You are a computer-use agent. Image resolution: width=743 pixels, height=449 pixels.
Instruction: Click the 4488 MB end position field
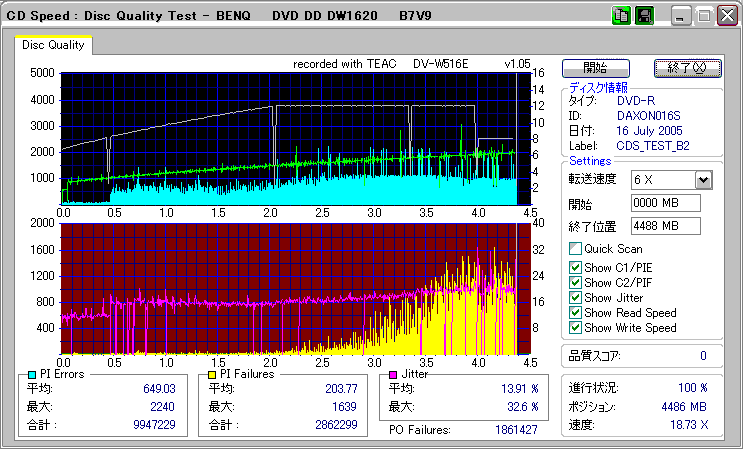(665, 225)
